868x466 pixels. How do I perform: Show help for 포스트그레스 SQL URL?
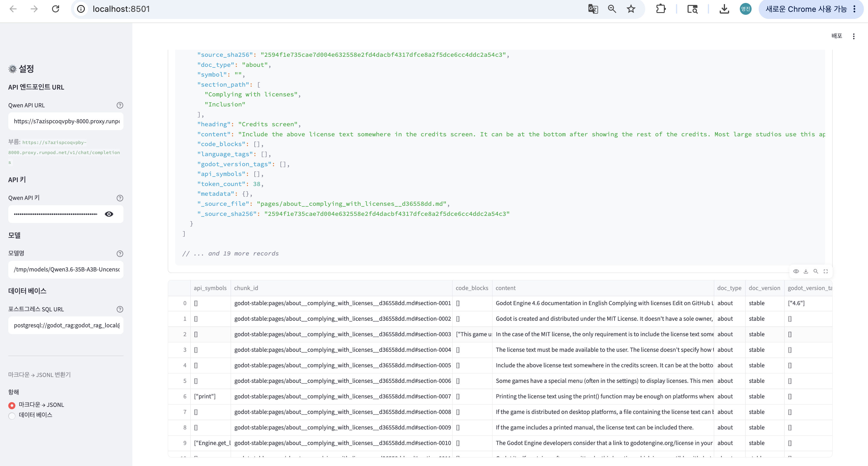pos(120,309)
